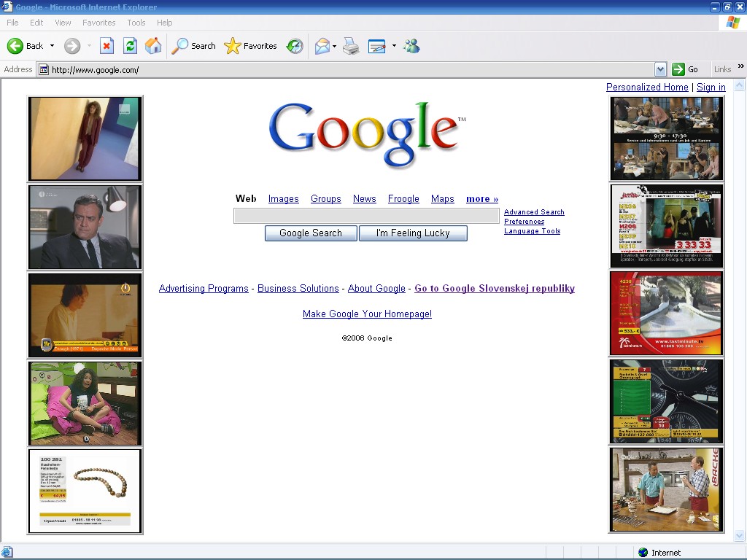747x560 pixels.
Task: Open the Messenger toolbar icon
Action: tap(411, 46)
